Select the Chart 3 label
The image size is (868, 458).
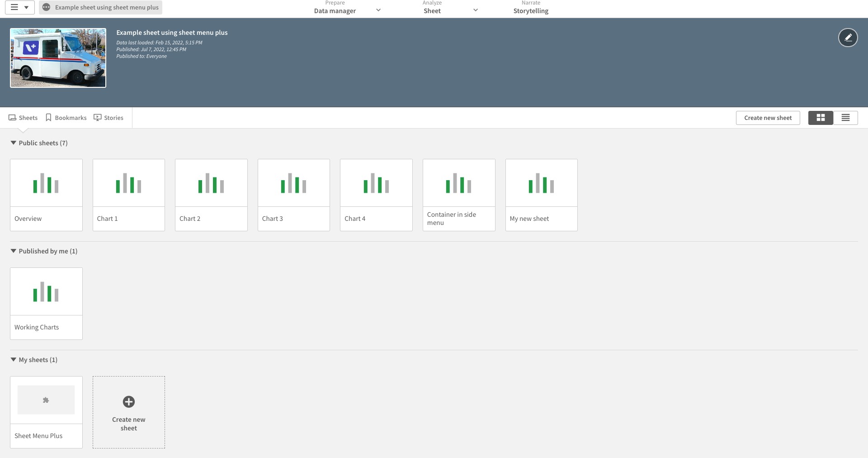[x=272, y=219]
